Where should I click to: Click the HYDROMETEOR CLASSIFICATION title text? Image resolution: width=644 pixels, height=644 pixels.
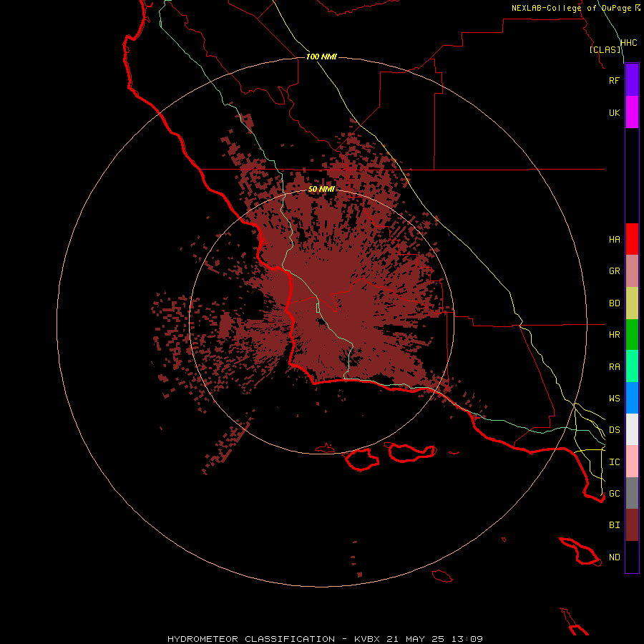point(251,639)
